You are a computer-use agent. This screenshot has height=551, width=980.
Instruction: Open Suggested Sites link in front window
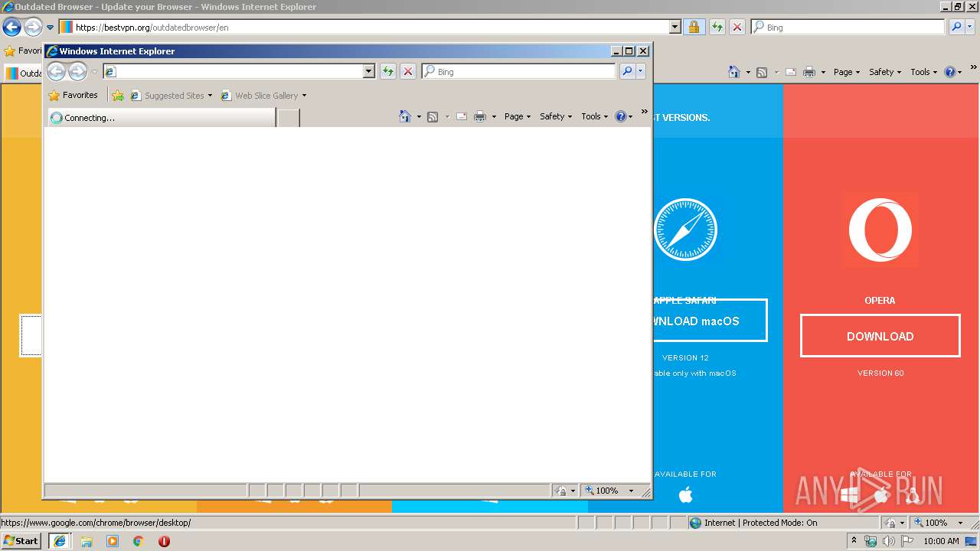coord(171,96)
